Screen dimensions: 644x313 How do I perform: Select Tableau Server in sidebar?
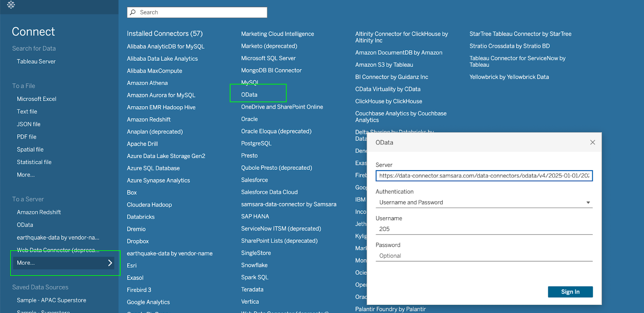(36, 62)
